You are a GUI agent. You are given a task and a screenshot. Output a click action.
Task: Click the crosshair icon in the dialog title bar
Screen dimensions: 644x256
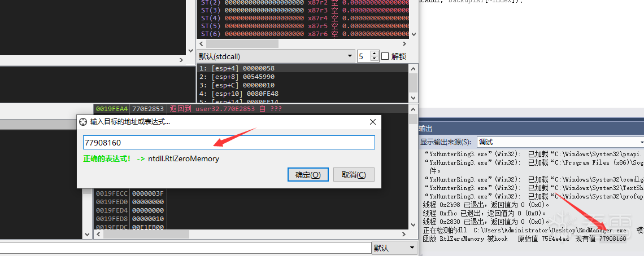click(x=83, y=122)
